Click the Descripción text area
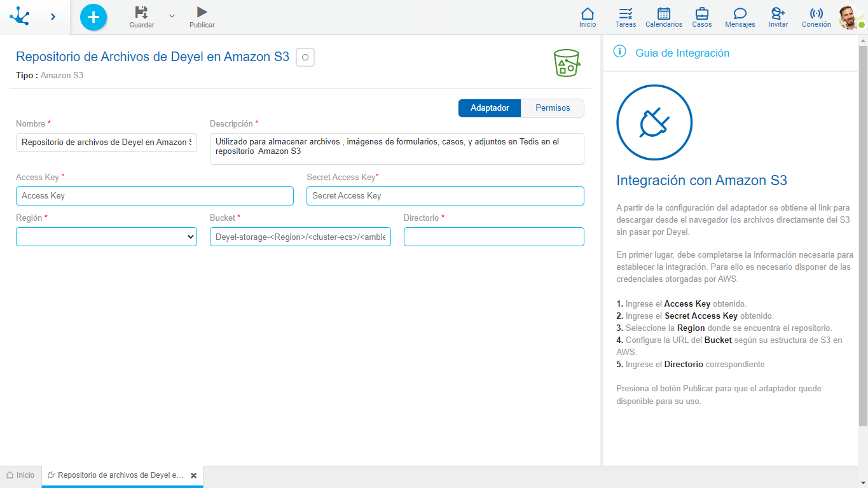868x488 pixels. click(397, 149)
